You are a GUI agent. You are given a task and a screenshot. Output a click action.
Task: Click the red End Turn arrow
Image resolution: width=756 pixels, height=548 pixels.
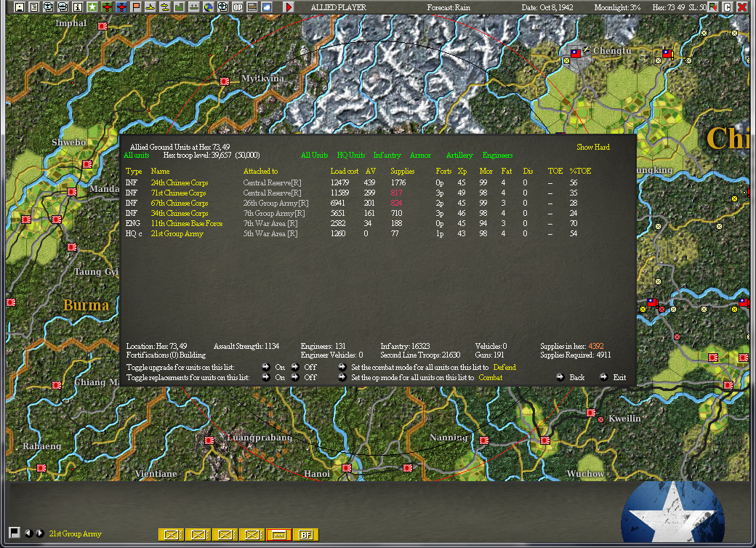coord(289,7)
